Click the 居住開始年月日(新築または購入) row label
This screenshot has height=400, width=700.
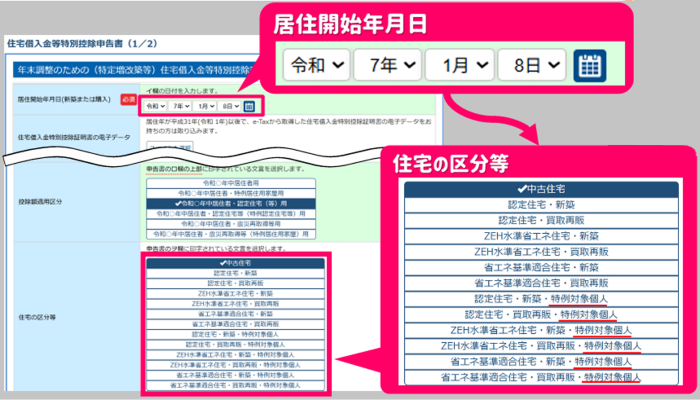coord(64,99)
